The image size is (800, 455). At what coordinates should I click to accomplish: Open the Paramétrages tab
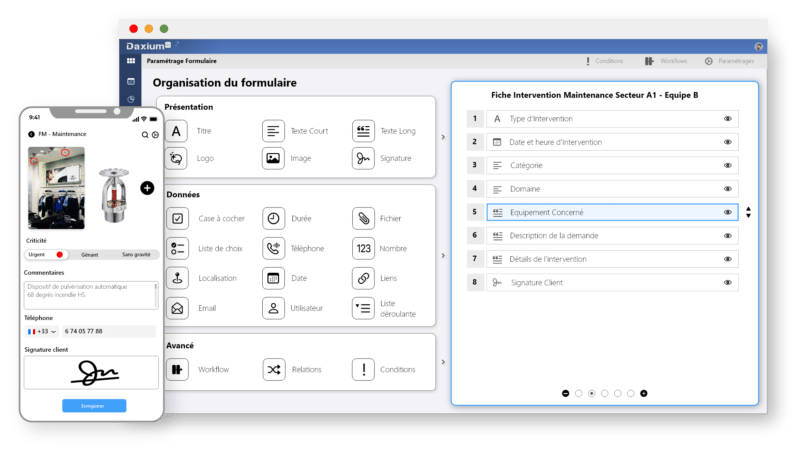[x=729, y=61]
